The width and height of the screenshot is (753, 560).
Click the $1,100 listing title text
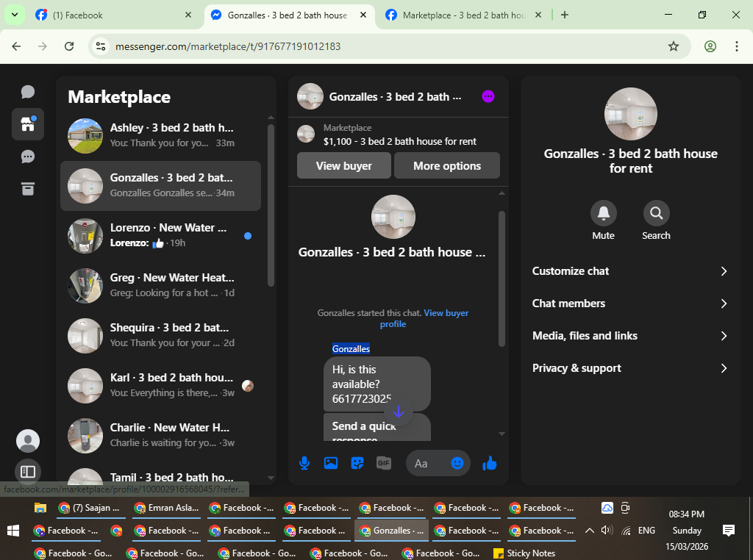[399, 142]
